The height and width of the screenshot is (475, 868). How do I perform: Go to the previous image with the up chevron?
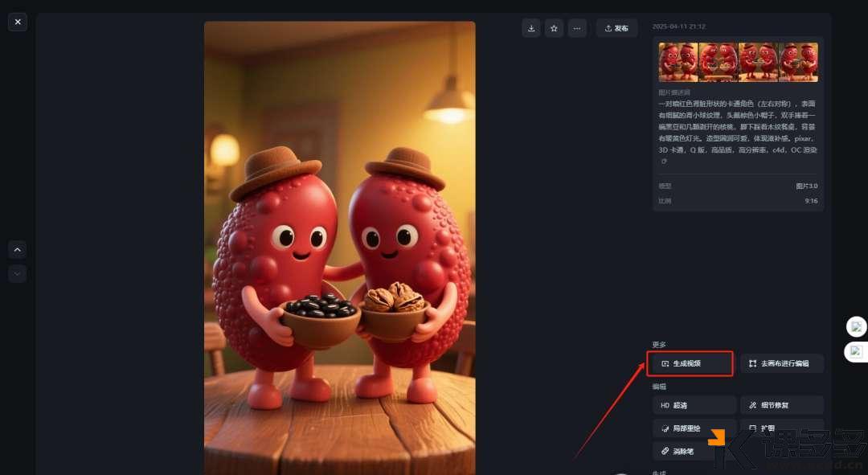(17, 250)
